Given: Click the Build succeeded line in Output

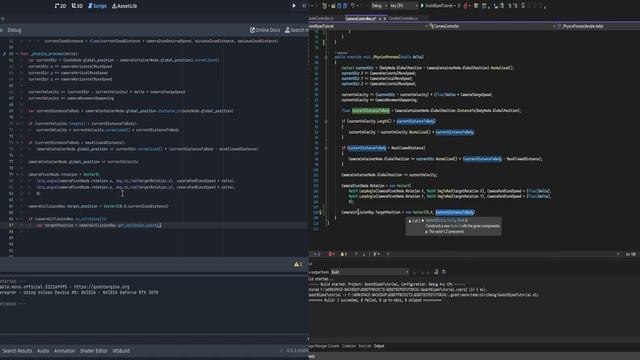Looking at the screenshot, I should click(375, 300).
